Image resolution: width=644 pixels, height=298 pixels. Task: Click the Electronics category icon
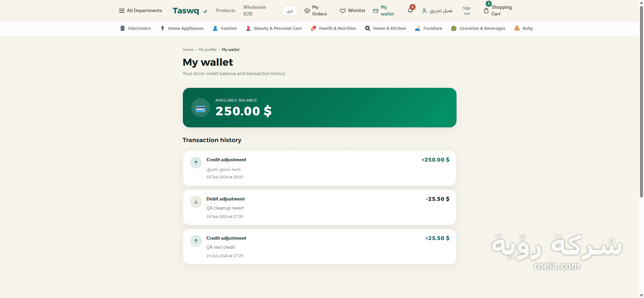click(x=122, y=28)
